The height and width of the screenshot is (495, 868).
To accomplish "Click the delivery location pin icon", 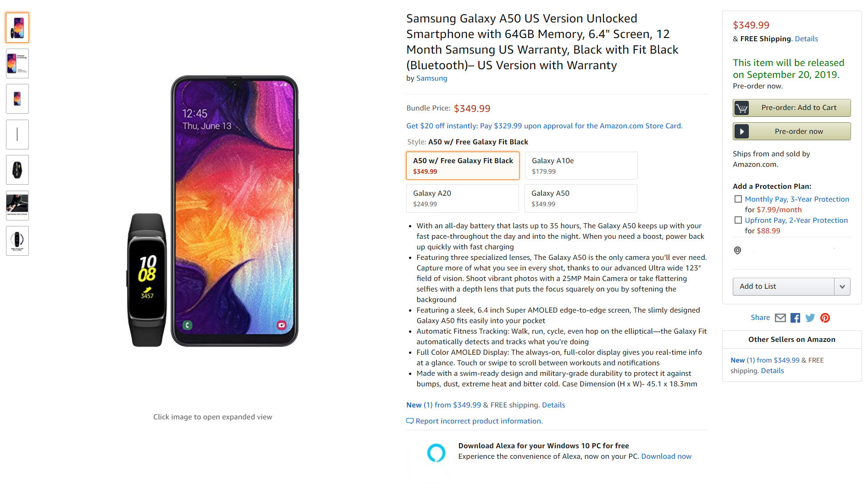I will [x=737, y=250].
